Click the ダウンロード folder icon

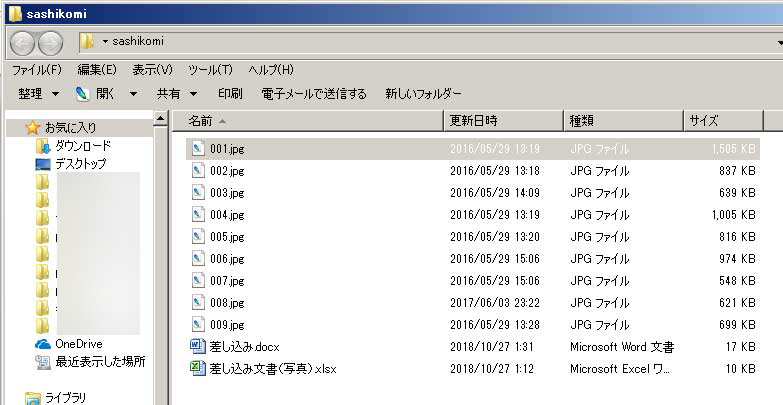click(43, 146)
